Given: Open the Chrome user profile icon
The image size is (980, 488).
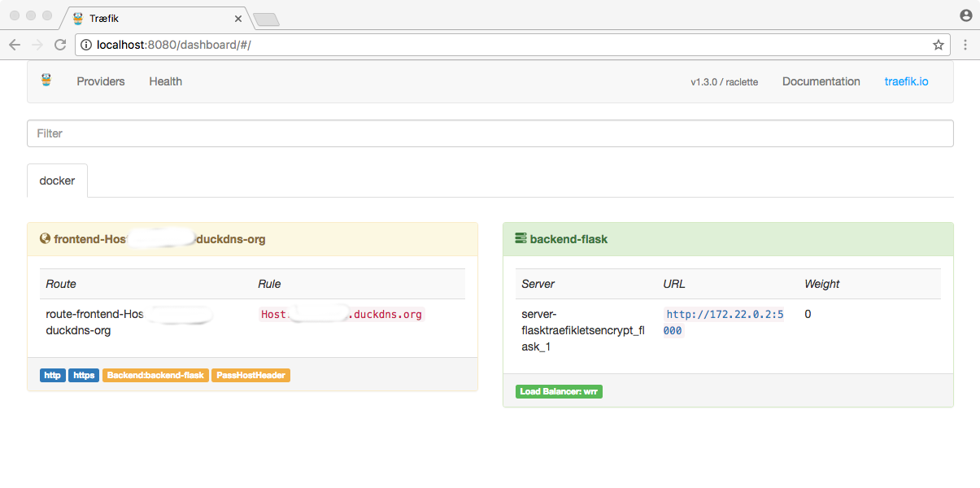Looking at the screenshot, I should (966, 15).
